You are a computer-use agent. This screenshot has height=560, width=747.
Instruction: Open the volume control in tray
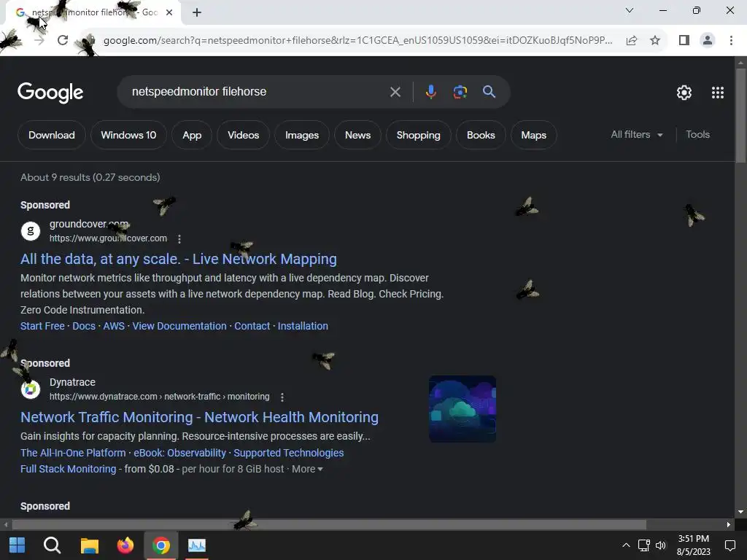[x=661, y=545]
